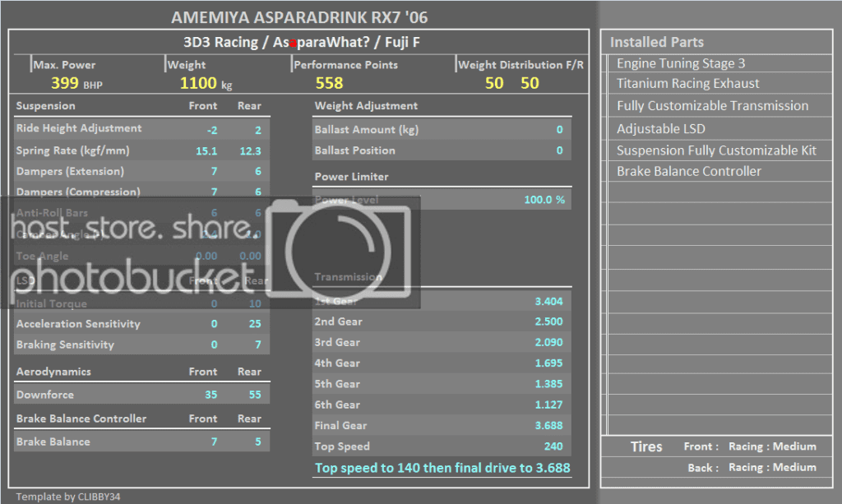Click the 4th Gear ratio 1.695
The image size is (842, 504).
548,363
